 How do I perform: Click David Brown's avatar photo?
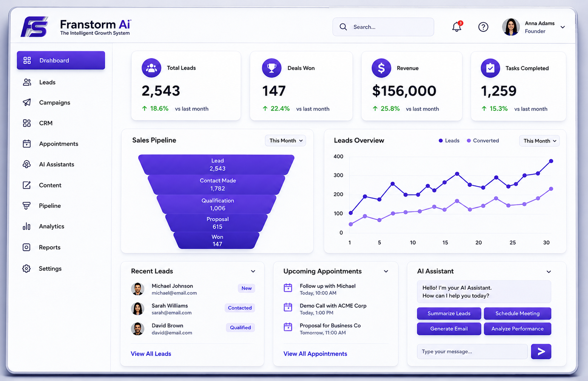pyautogui.click(x=138, y=329)
